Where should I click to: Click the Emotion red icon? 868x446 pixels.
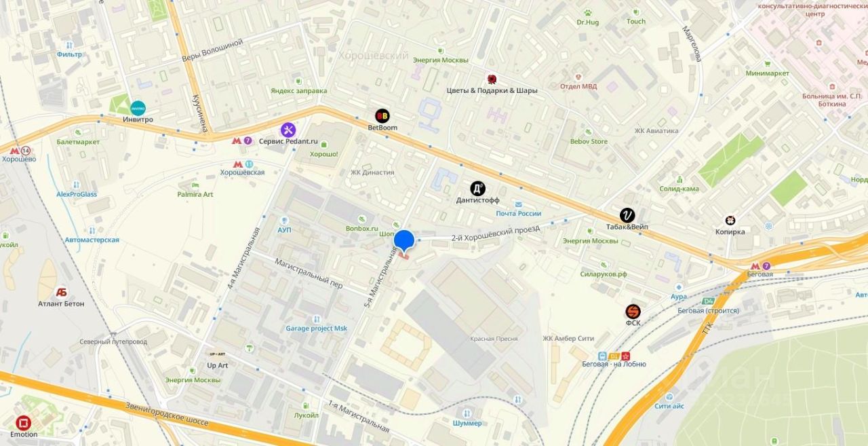[x=23, y=422]
